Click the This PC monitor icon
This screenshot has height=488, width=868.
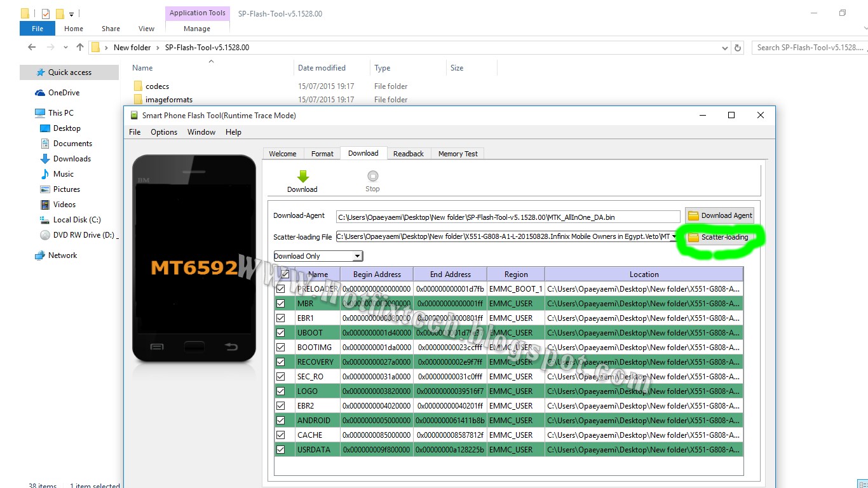click(x=40, y=113)
